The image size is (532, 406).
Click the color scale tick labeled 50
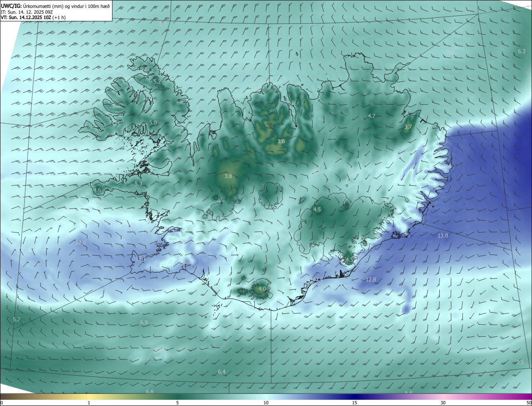[529, 403]
